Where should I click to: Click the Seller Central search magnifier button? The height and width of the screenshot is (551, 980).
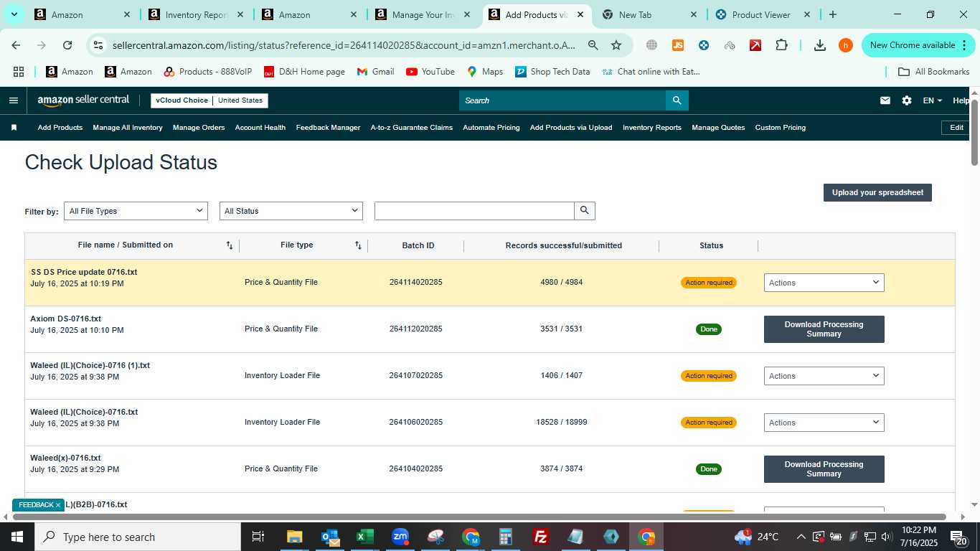[x=677, y=100]
